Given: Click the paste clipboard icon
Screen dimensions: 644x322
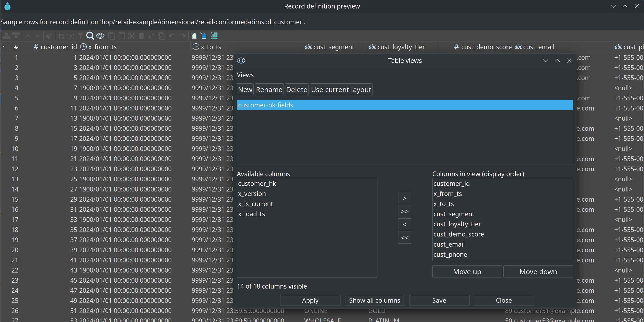Looking at the screenshot, I should tap(122, 36).
